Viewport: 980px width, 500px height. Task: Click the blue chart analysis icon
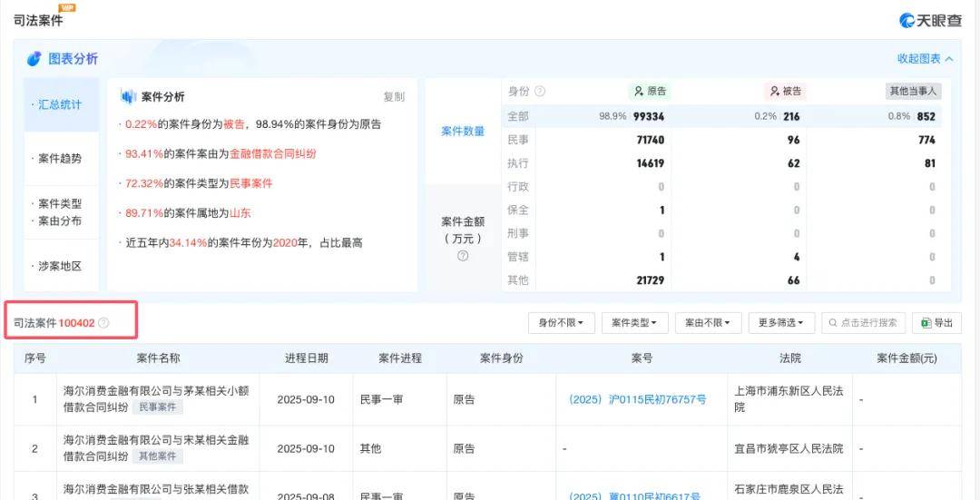(34, 59)
